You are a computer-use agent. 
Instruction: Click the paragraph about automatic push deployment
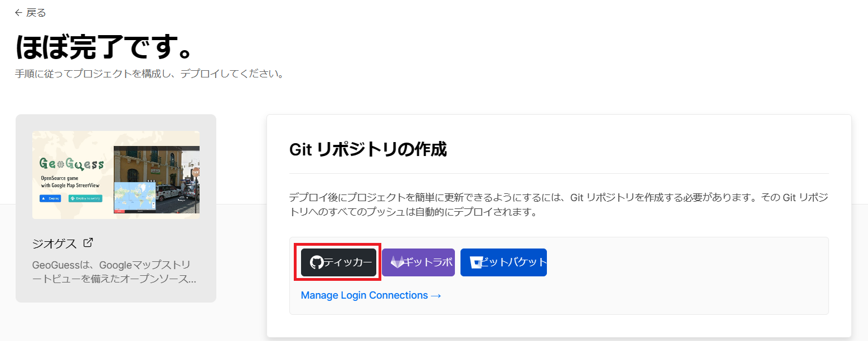pyautogui.click(x=559, y=204)
